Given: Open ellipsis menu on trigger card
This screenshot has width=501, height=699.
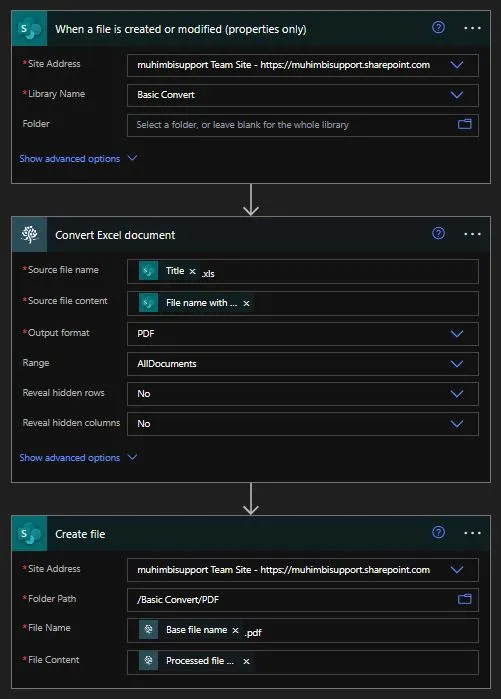Looking at the screenshot, I should pos(472,28).
